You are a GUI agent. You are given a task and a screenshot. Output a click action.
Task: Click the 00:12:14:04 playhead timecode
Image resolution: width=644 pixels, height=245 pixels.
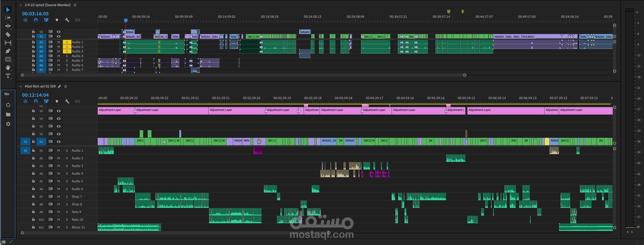(35, 95)
